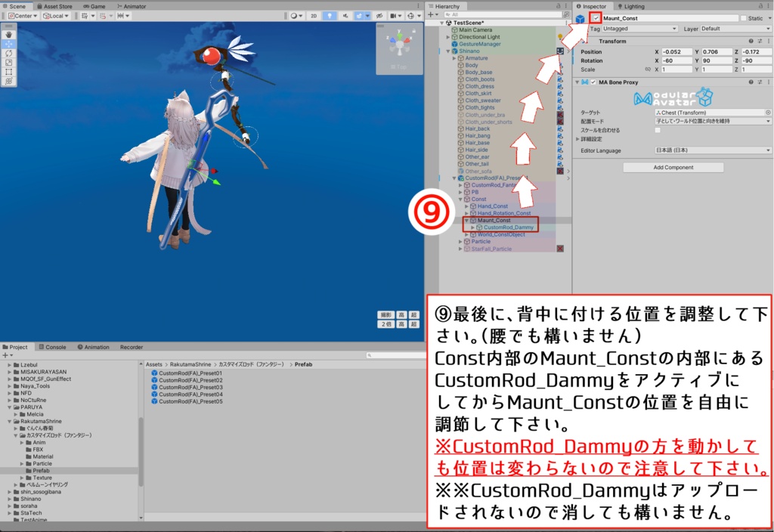Switch to the Game tab
The height and width of the screenshot is (532, 774).
click(94, 6)
